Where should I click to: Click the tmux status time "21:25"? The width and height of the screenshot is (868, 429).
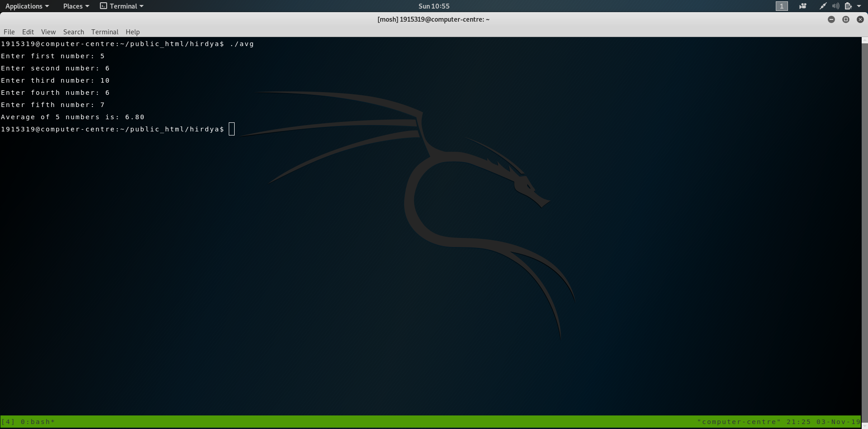(x=799, y=422)
